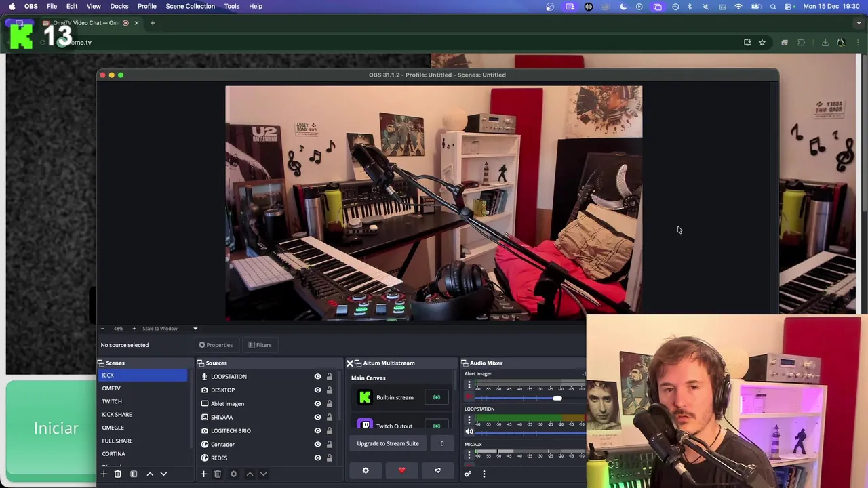
Task: Hide the LOOPSTATION source with its eye icon
Action: point(317,377)
